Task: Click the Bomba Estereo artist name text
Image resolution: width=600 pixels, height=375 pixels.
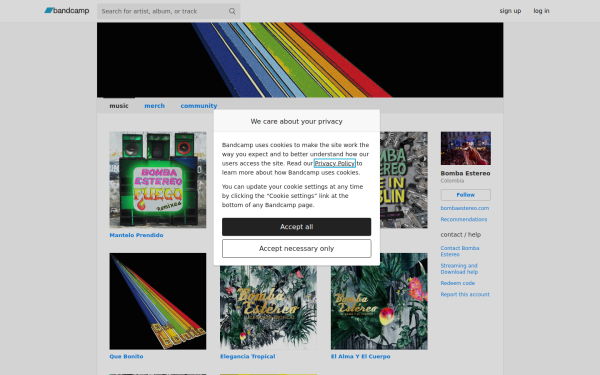Action: point(465,173)
